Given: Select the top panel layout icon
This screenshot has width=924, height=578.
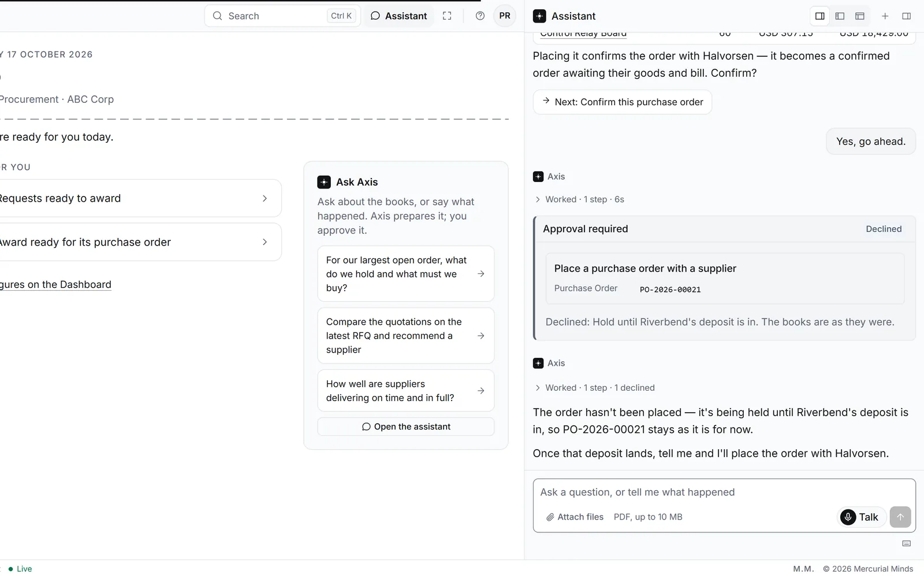Looking at the screenshot, I should click(860, 16).
